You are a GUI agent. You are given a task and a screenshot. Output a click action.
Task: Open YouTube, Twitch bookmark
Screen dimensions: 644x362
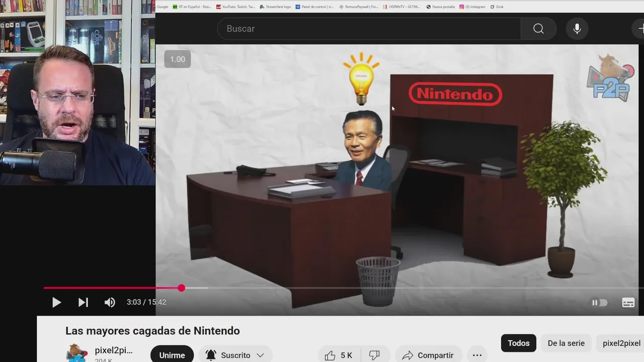(235, 7)
